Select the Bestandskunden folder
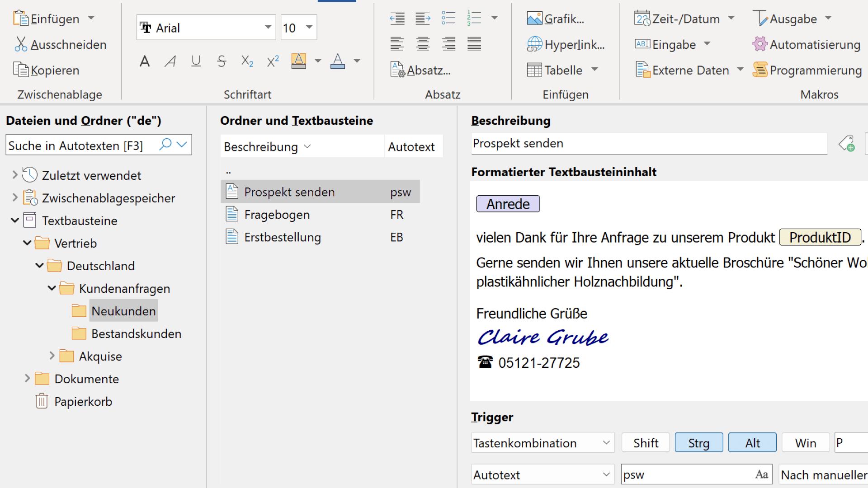Viewport: 868px width, 488px height. tap(136, 333)
